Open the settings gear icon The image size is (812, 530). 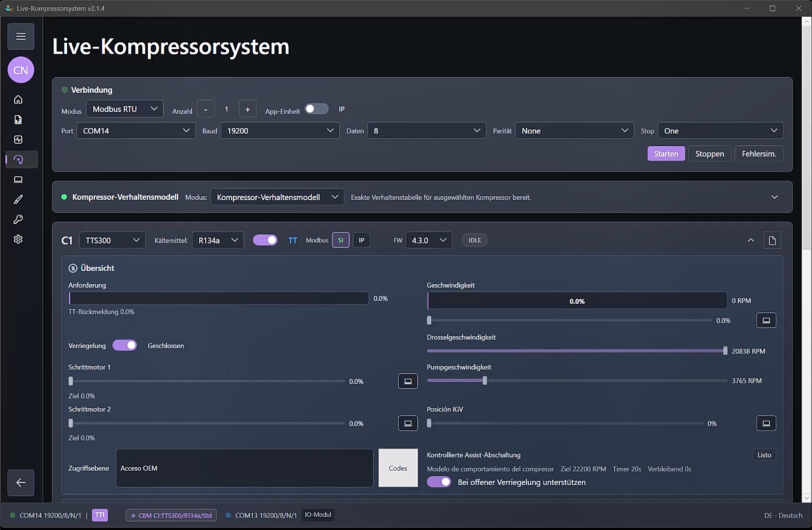coord(18,239)
